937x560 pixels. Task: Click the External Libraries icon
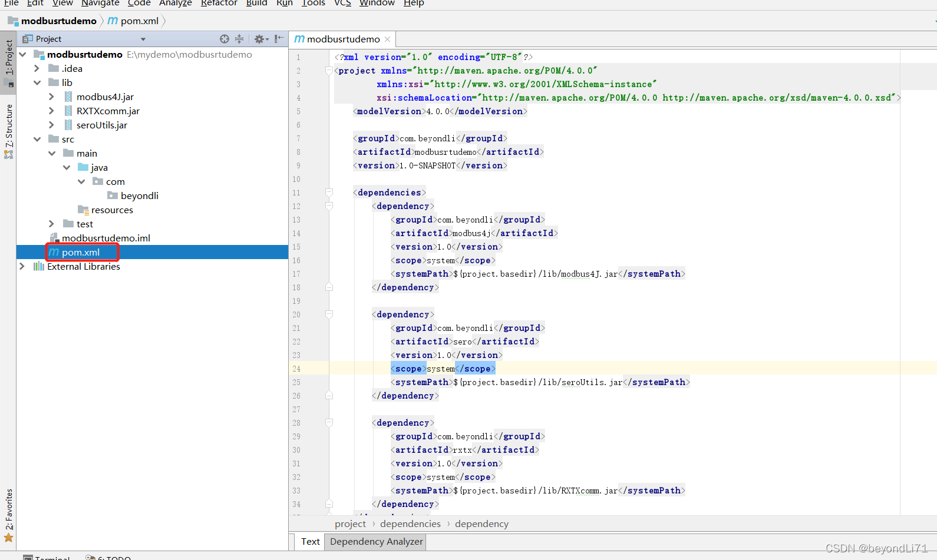click(39, 266)
